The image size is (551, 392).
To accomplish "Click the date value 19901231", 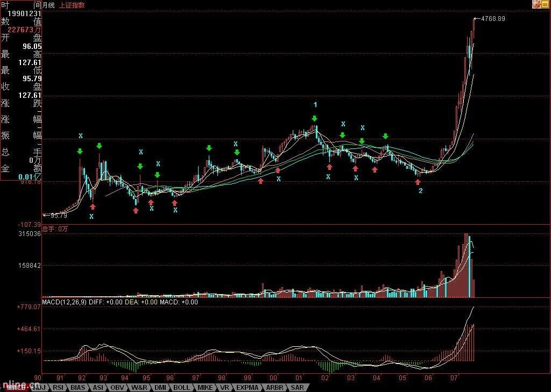I will click(x=25, y=13).
